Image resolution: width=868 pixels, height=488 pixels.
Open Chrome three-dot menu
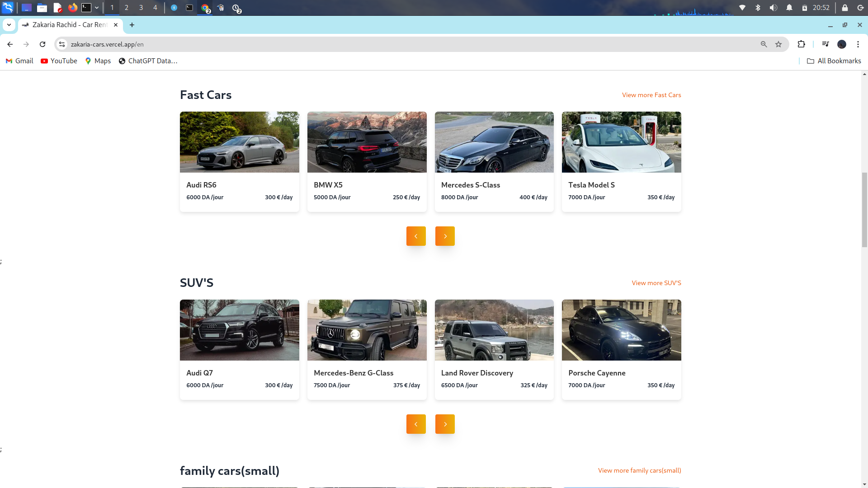pyautogui.click(x=858, y=44)
